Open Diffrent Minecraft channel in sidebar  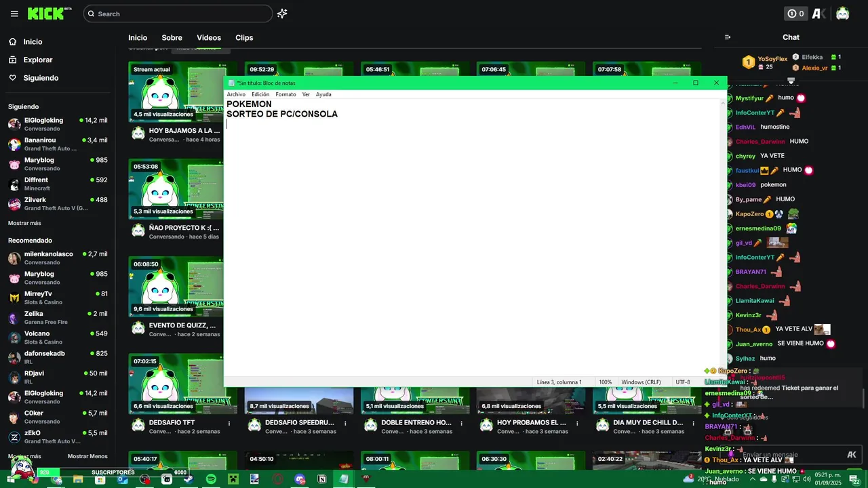tap(58, 184)
